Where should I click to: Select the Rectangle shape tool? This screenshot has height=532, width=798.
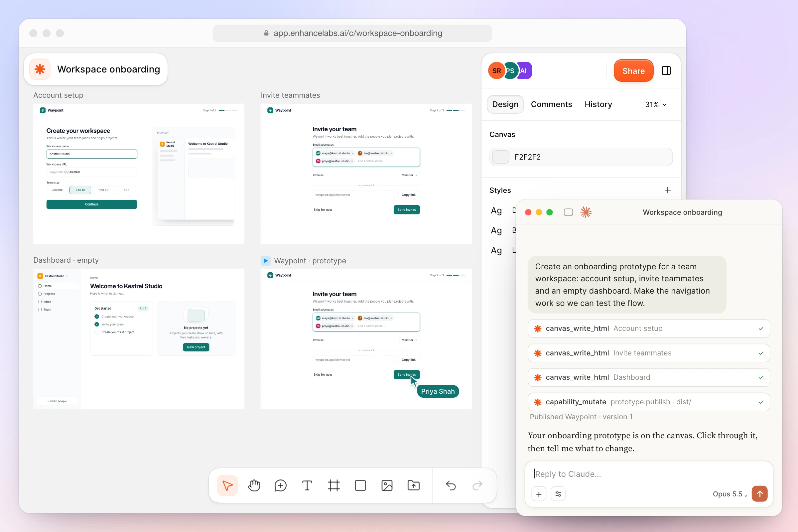tap(360, 485)
